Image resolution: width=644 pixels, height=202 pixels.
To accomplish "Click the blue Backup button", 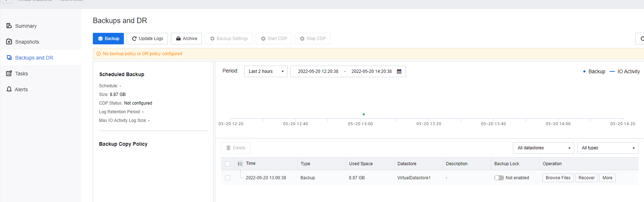I will 108,39.
